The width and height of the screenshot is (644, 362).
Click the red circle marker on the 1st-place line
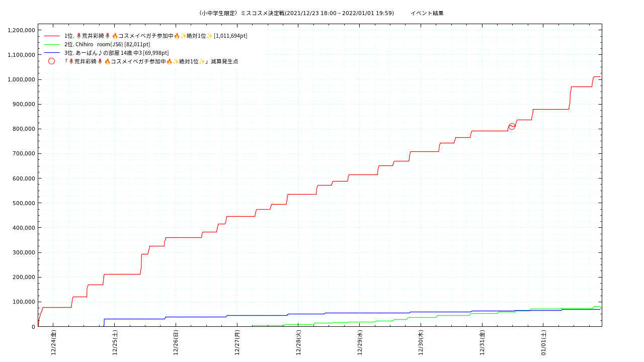[x=512, y=127]
